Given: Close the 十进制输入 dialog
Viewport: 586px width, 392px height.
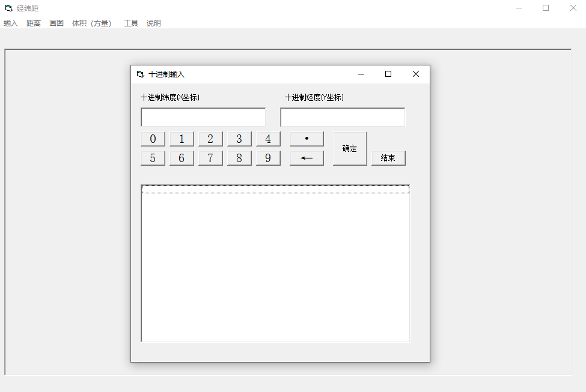Looking at the screenshot, I should tap(415, 74).
